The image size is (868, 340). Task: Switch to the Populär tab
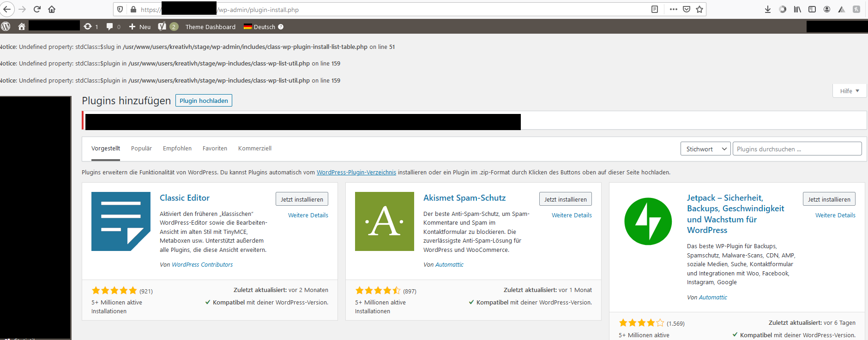pyautogui.click(x=141, y=149)
